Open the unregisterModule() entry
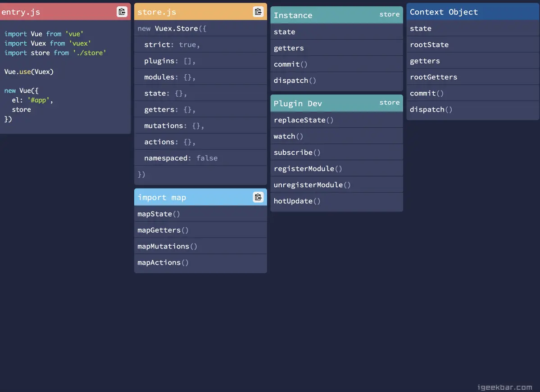 click(336, 185)
